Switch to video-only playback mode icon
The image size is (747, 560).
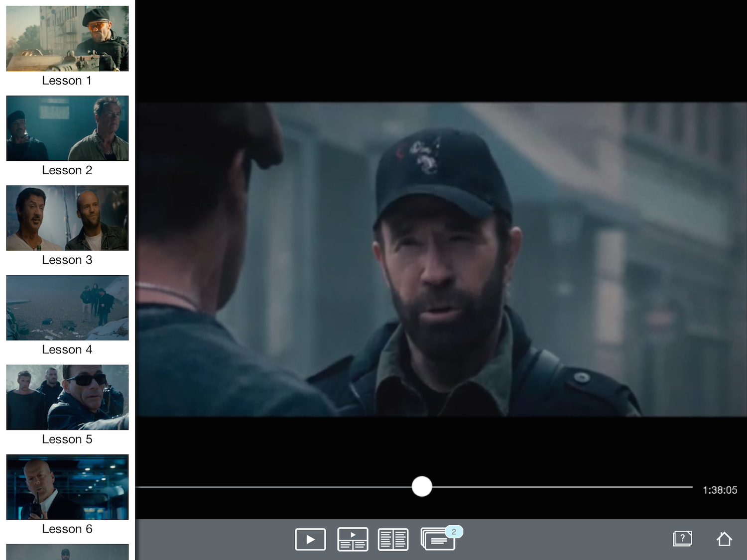310,539
